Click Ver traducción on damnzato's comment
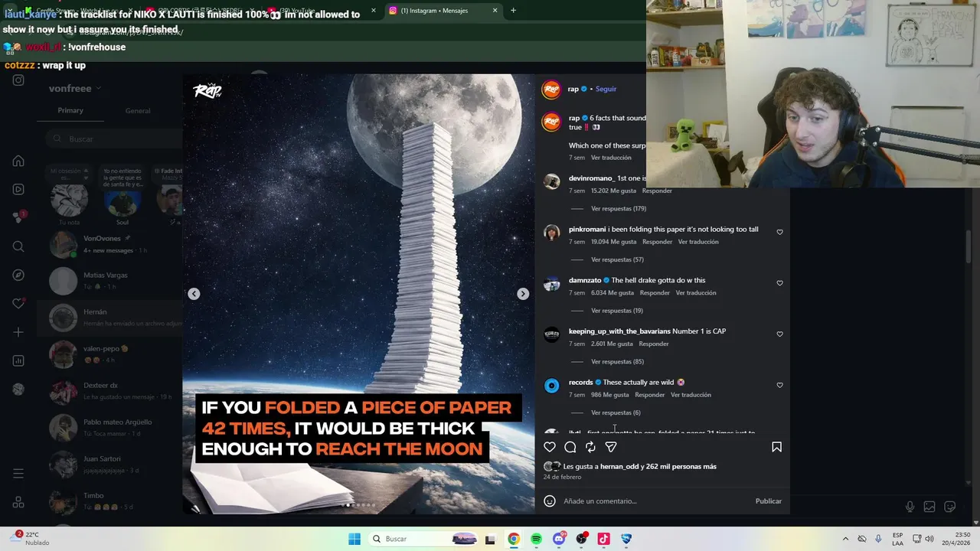This screenshot has height=551, width=980. click(x=696, y=292)
